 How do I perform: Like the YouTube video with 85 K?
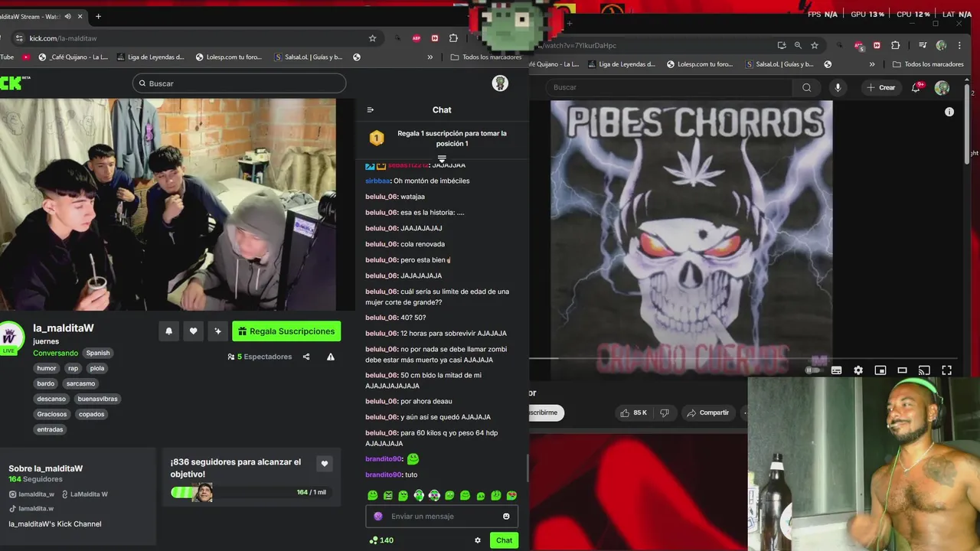pos(634,412)
